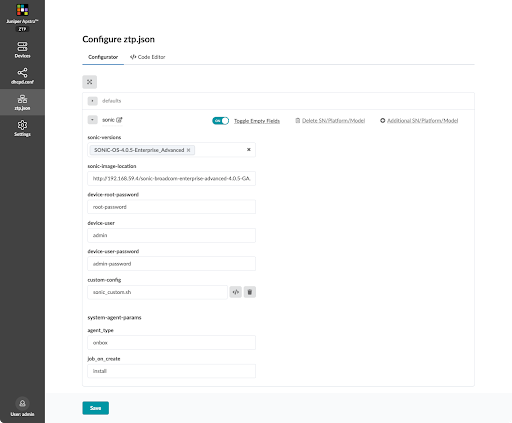Click the expand-all icon button above defaults
512x423 pixels.
click(90, 82)
